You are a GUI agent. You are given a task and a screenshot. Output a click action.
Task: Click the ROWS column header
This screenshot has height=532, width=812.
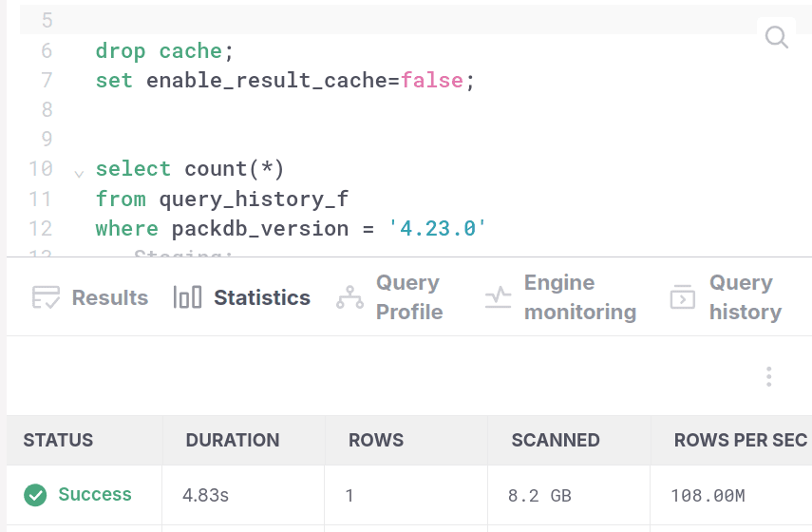coord(376,440)
